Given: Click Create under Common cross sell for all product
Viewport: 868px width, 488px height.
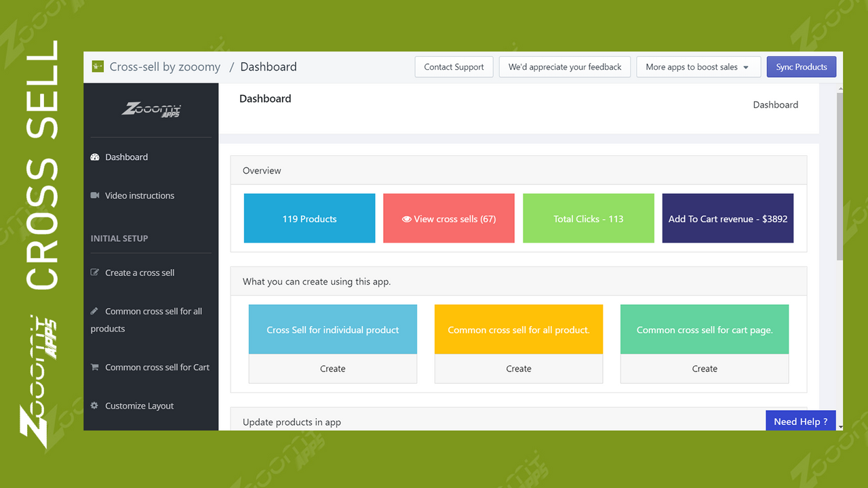Looking at the screenshot, I should (x=519, y=369).
